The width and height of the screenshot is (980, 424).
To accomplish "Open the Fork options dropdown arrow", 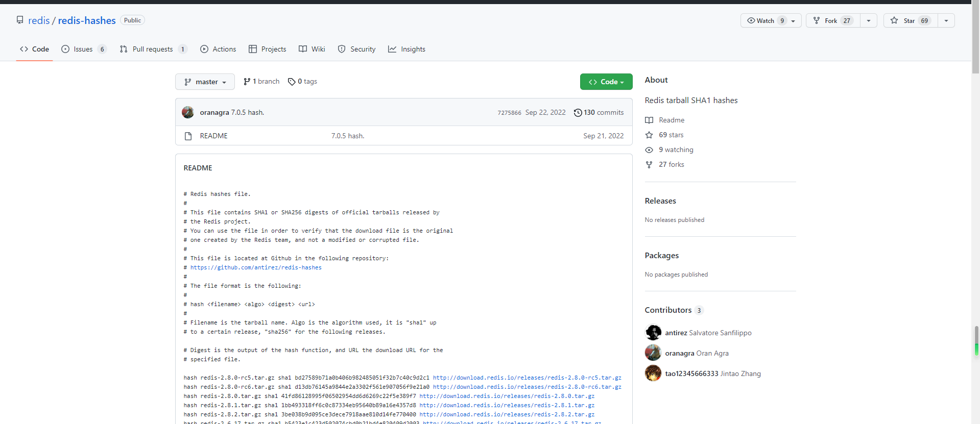I will click(x=869, y=20).
